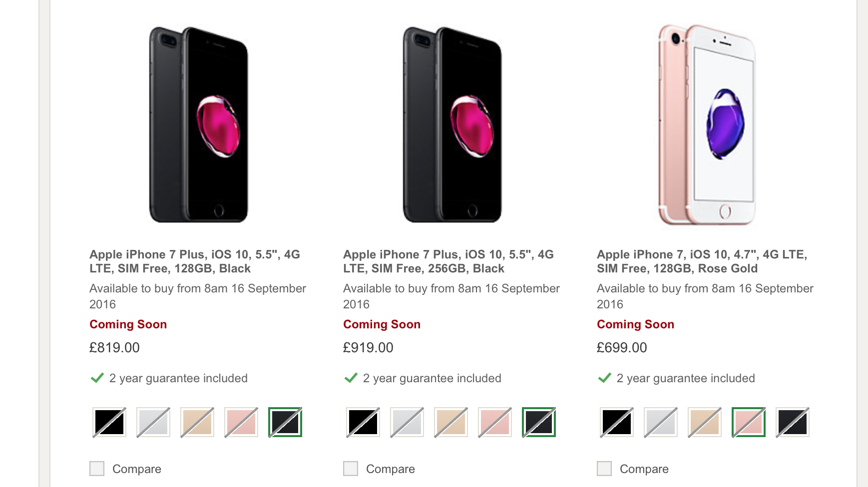Select rose gold swatch on 256GB iPhone 7 Plus

click(495, 422)
